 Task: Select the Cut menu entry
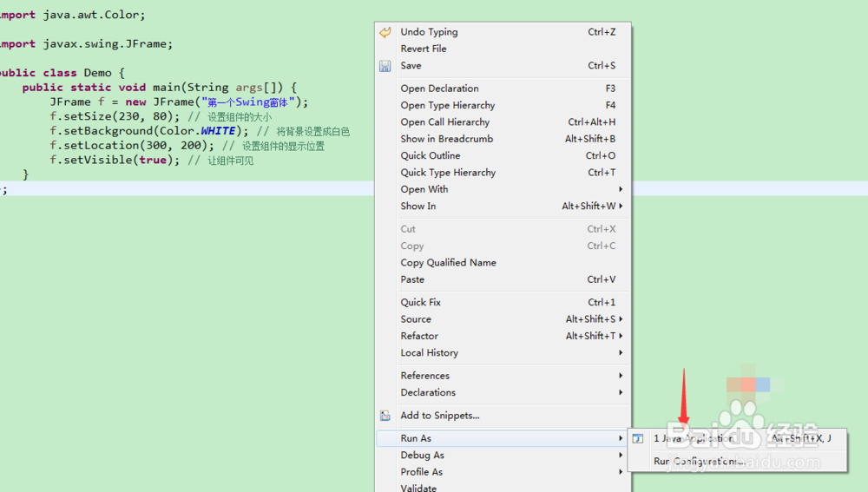(x=503, y=229)
